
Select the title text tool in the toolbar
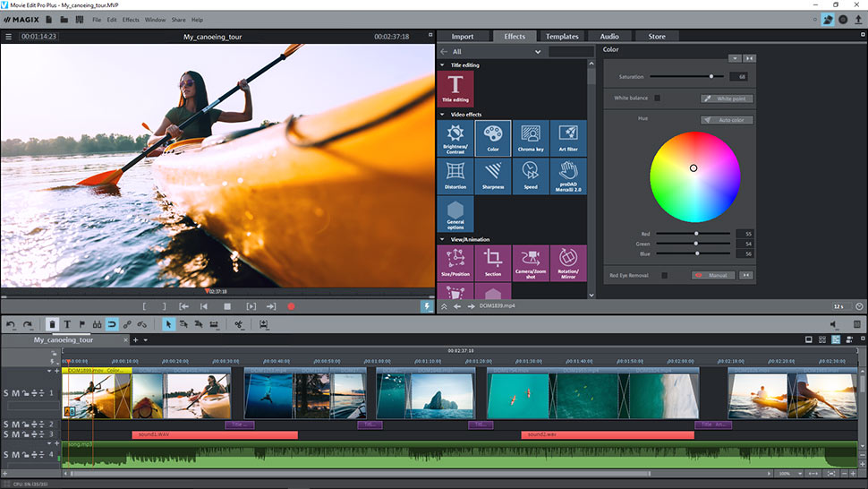tap(67, 324)
